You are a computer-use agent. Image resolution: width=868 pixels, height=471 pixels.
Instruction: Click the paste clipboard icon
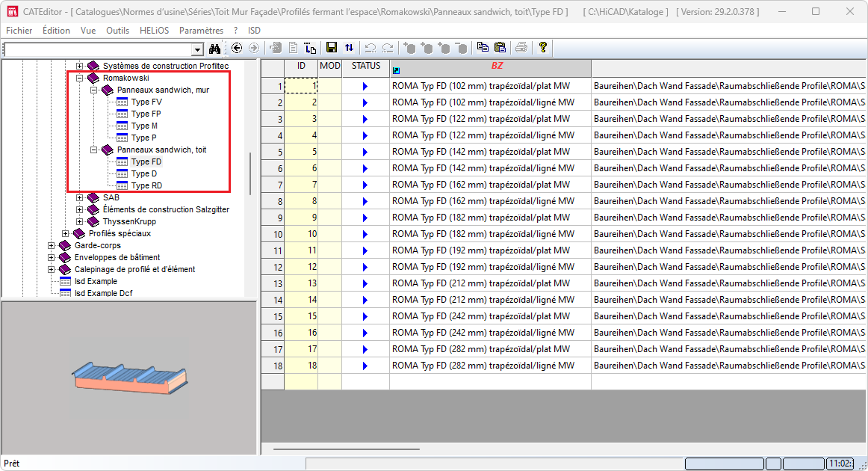point(500,48)
